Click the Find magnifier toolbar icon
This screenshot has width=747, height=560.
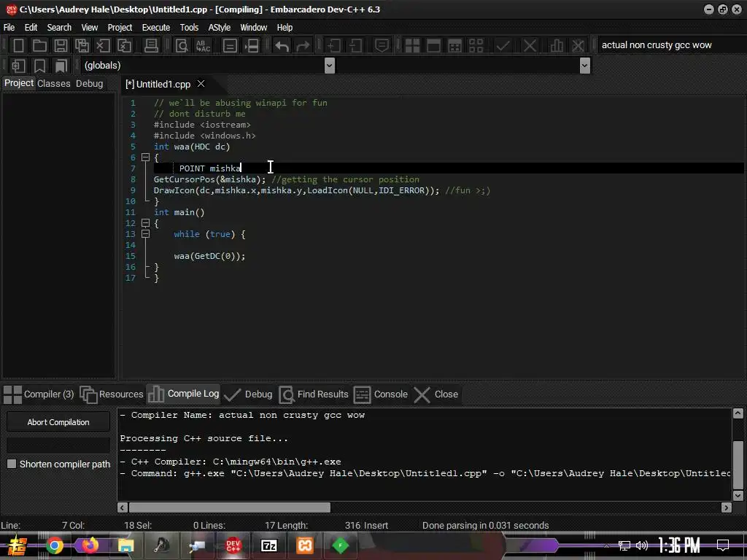[x=182, y=46]
